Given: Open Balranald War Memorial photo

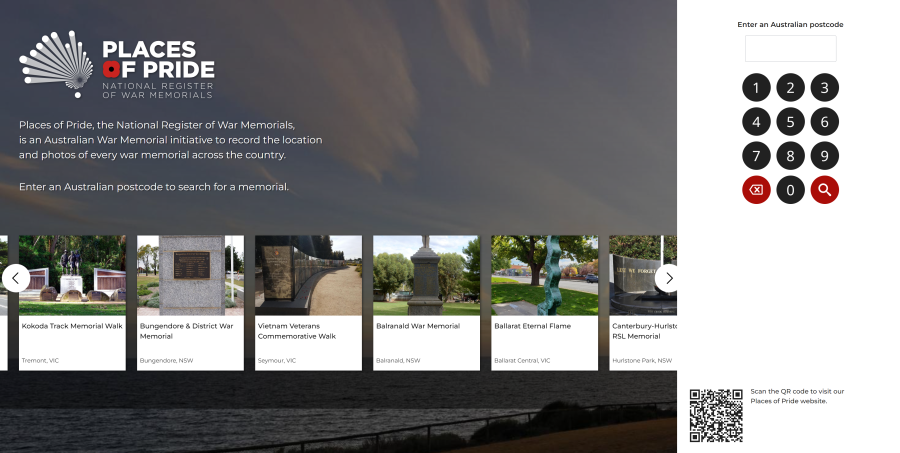Looking at the screenshot, I should 426,276.
